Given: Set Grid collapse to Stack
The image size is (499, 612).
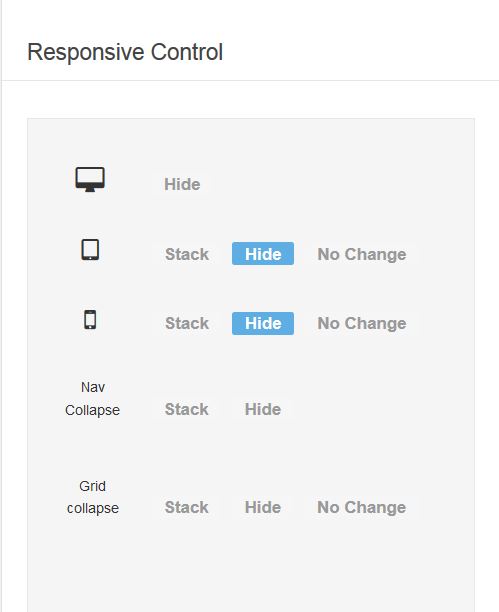Looking at the screenshot, I should [x=186, y=507].
